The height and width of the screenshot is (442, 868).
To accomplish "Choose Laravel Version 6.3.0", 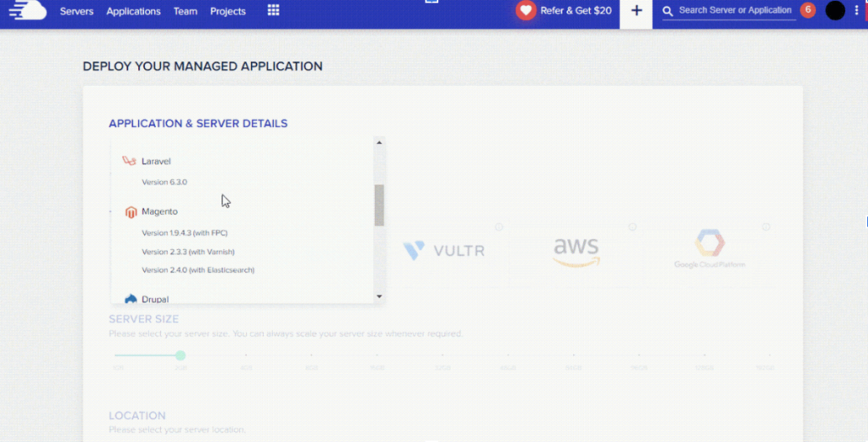I will pyautogui.click(x=164, y=182).
